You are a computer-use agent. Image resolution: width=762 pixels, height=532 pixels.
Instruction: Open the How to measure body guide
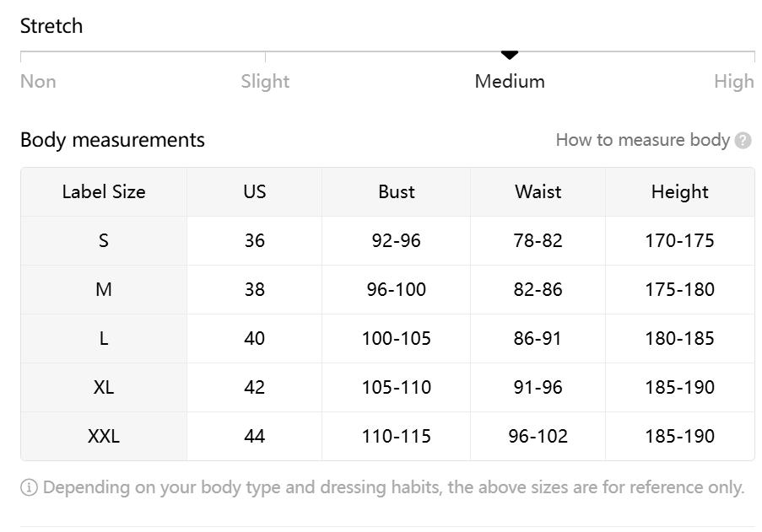(644, 140)
